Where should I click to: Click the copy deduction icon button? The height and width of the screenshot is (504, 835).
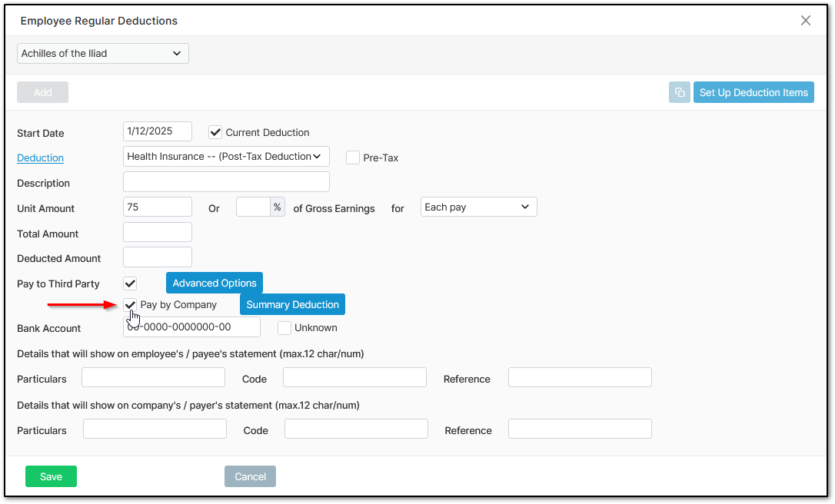pos(680,92)
